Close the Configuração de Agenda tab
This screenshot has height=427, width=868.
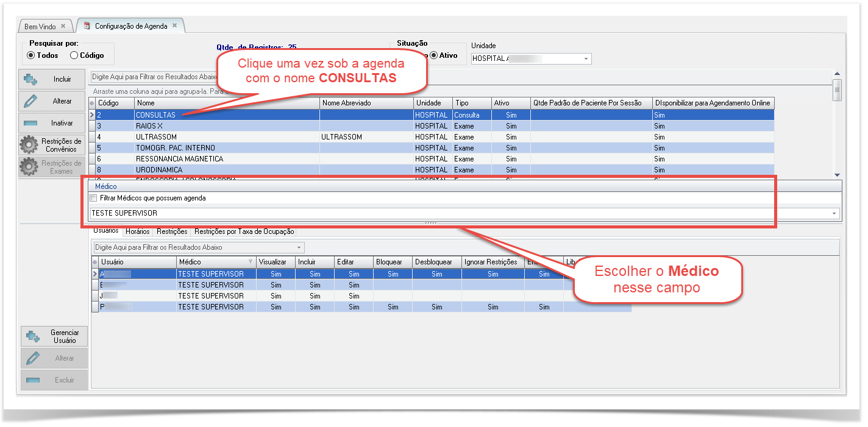[175, 26]
